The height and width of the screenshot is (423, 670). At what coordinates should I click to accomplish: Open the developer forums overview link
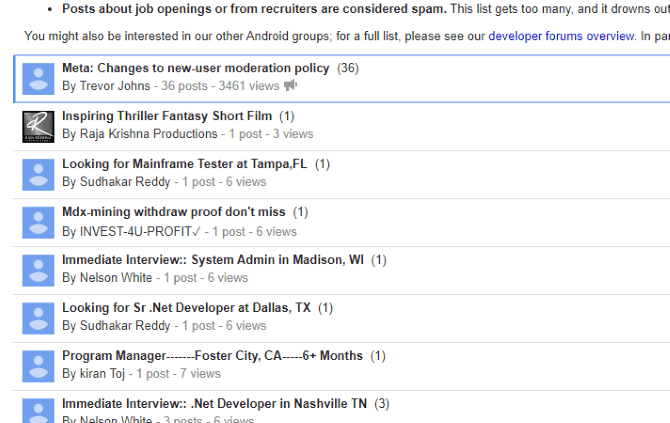pos(561,36)
